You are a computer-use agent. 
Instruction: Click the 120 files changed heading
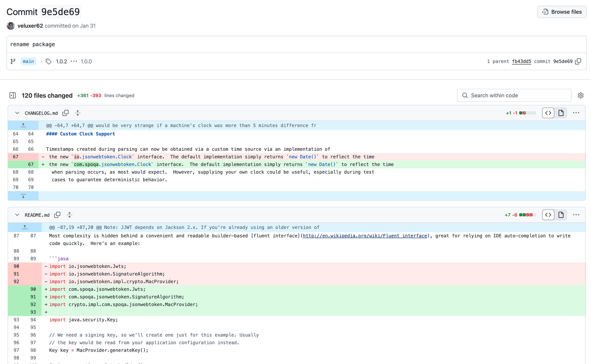coord(47,95)
